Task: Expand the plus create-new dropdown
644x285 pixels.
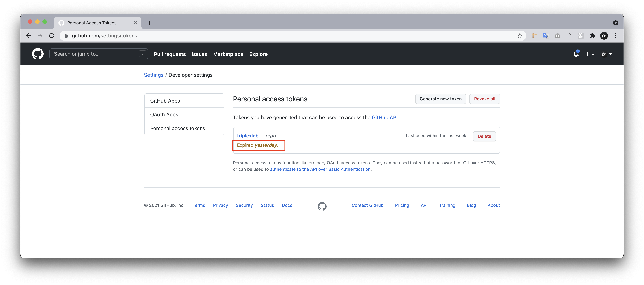Action: (590, 54)
